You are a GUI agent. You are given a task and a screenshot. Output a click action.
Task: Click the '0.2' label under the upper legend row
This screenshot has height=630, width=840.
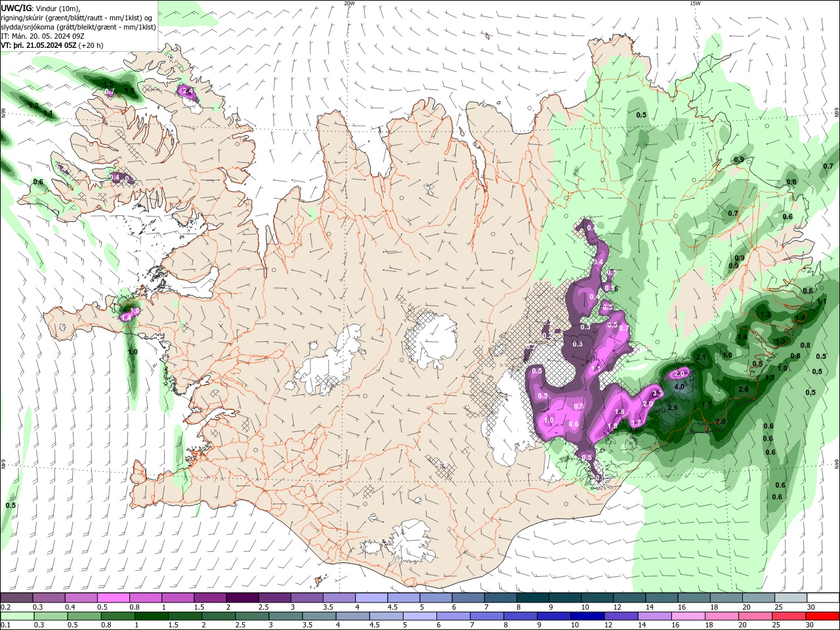(5, 607)
